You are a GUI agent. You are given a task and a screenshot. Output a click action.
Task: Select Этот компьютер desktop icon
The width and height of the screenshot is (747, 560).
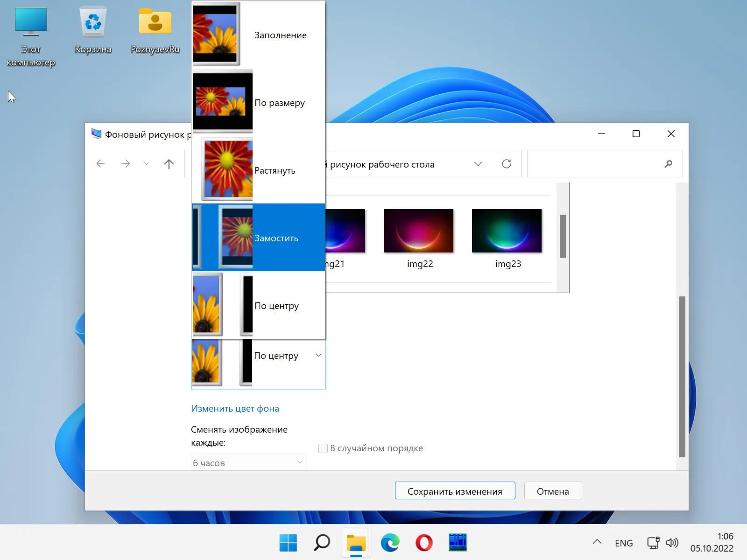31,37
